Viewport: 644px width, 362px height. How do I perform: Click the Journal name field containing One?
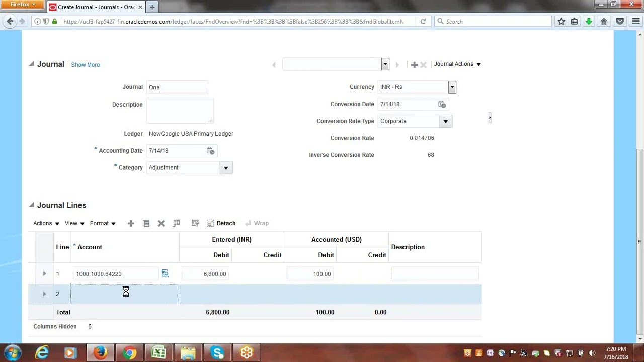177,87
